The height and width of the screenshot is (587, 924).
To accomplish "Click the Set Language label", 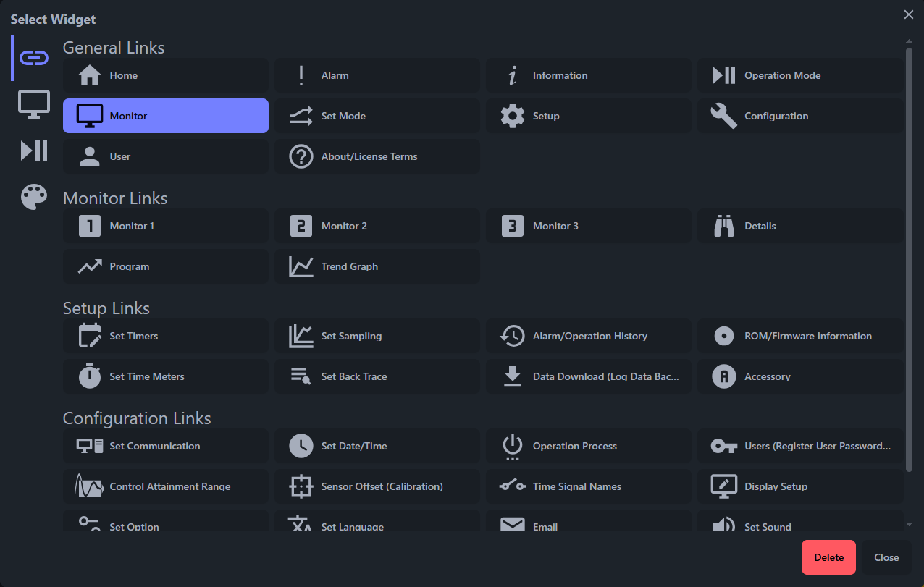I will 353,527.
